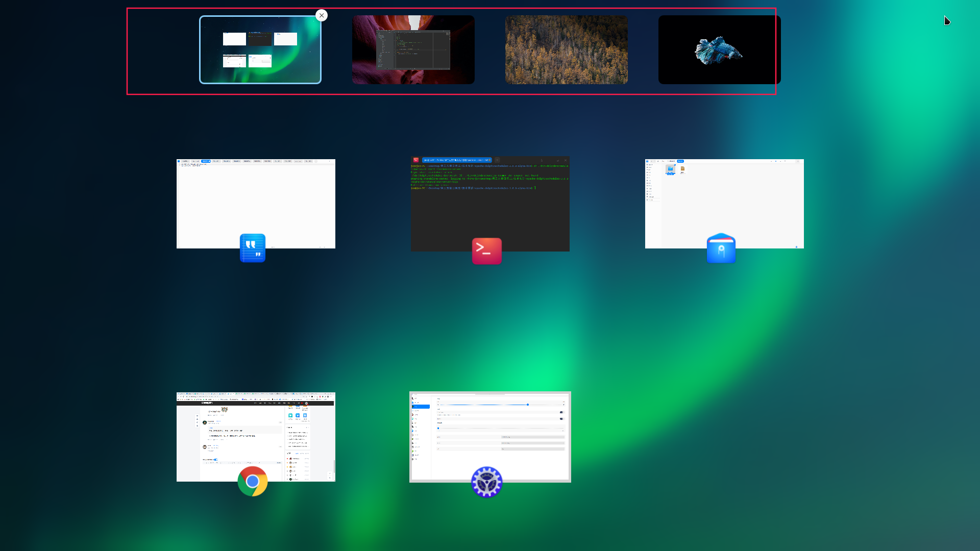
Task: Click the mini terminal in first workspace thumbnail
Action: [x=260, y=39]
